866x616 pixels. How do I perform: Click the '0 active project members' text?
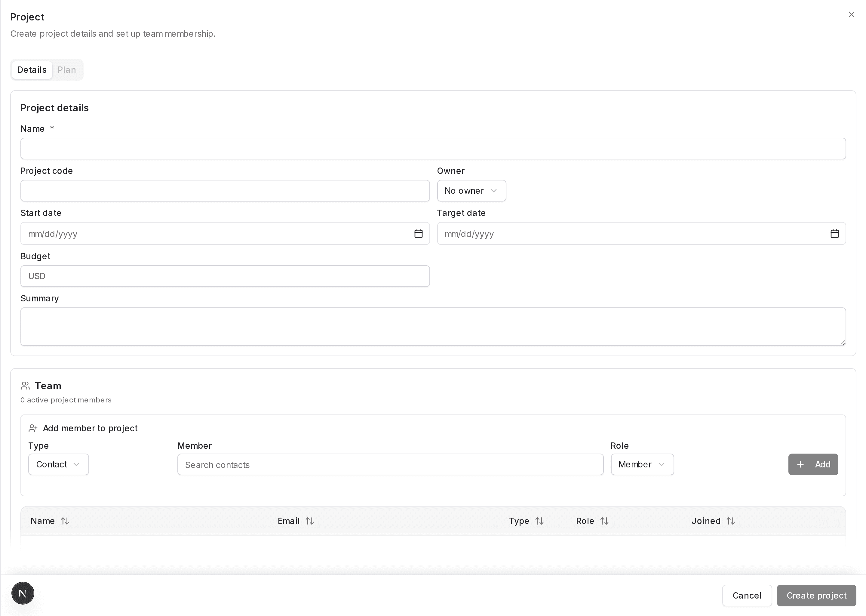(x=66, y=400)
